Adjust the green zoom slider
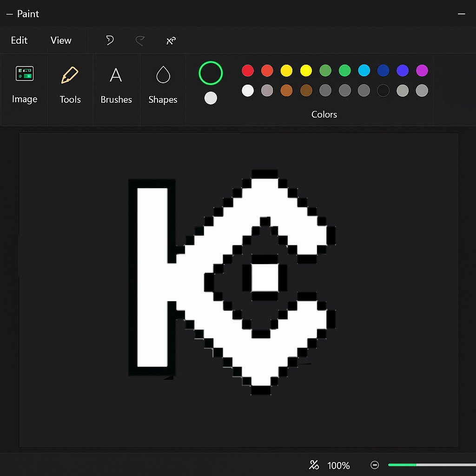This screenshot has height=476, width=476. pyautogui.click(x=432, y=465)
